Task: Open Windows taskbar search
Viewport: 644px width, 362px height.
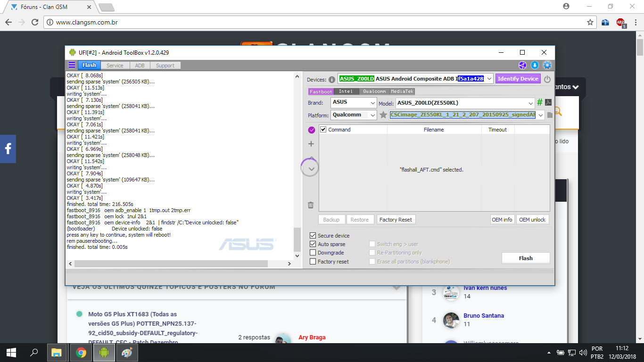Action: (x=34, y=352)
